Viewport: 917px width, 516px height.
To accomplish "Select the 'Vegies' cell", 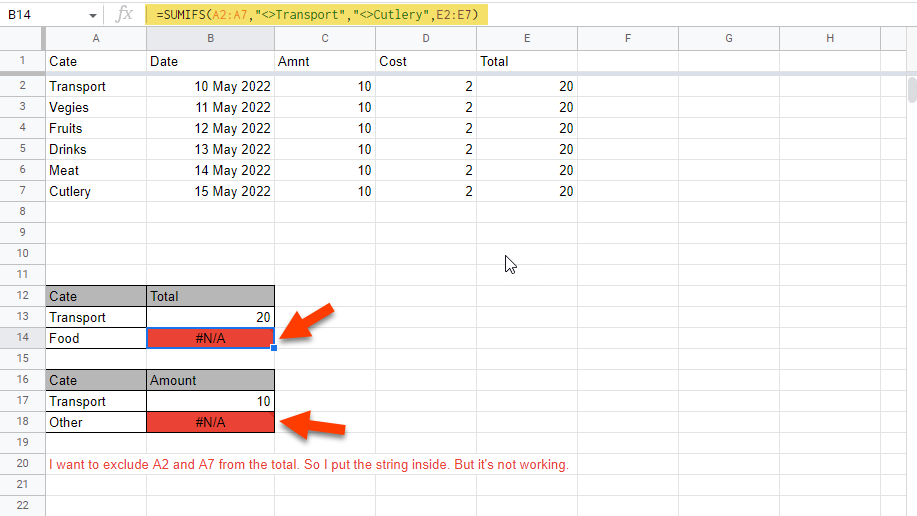I will point(96,107).
